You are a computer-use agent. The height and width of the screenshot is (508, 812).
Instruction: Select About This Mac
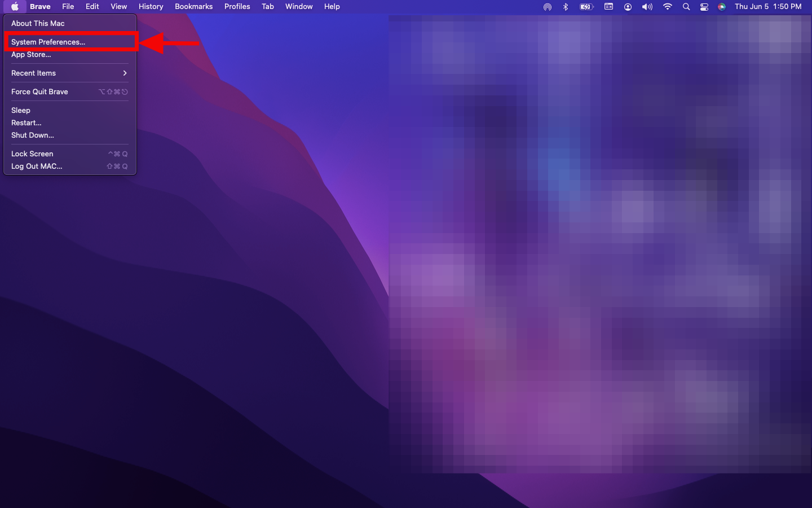38,24
